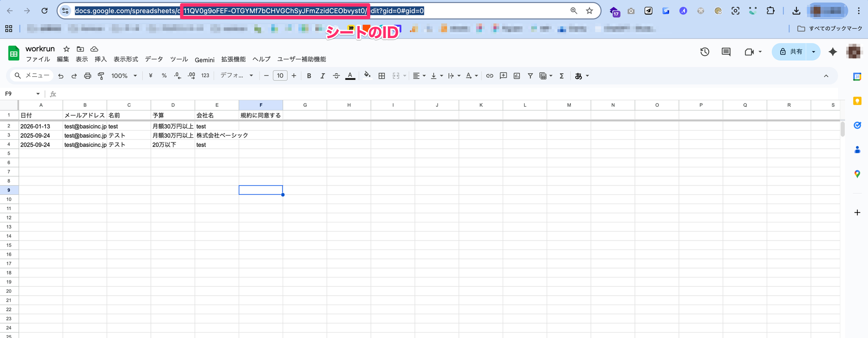Click the insert link icon
Screen dimensions: 868x338
tap(490, 76)
